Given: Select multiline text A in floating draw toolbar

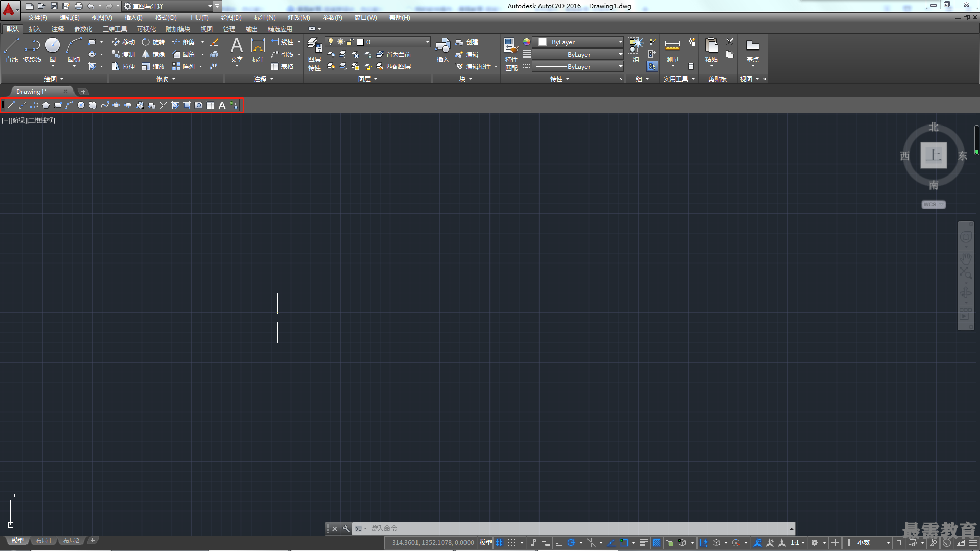Looking at the screenshot, I should click(222, 105).
